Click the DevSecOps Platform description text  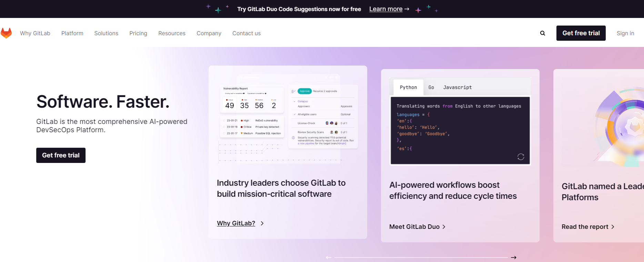point(112,126)
